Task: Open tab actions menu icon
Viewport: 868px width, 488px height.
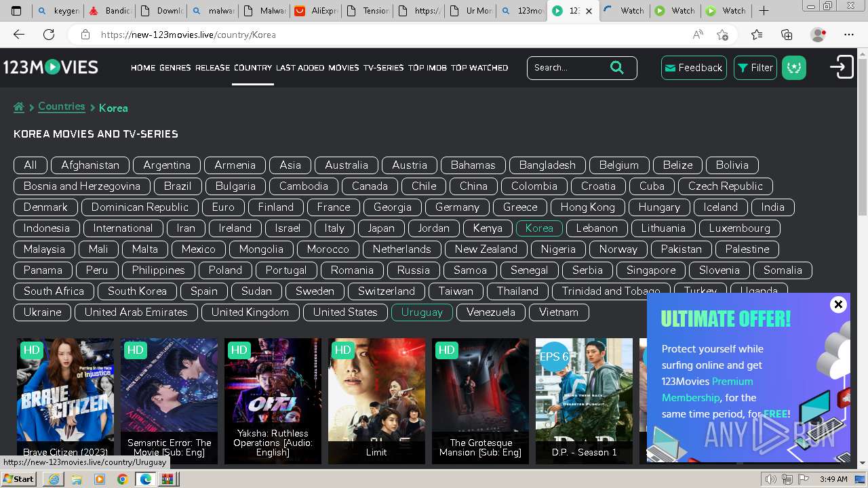Action: click(16, 10)
